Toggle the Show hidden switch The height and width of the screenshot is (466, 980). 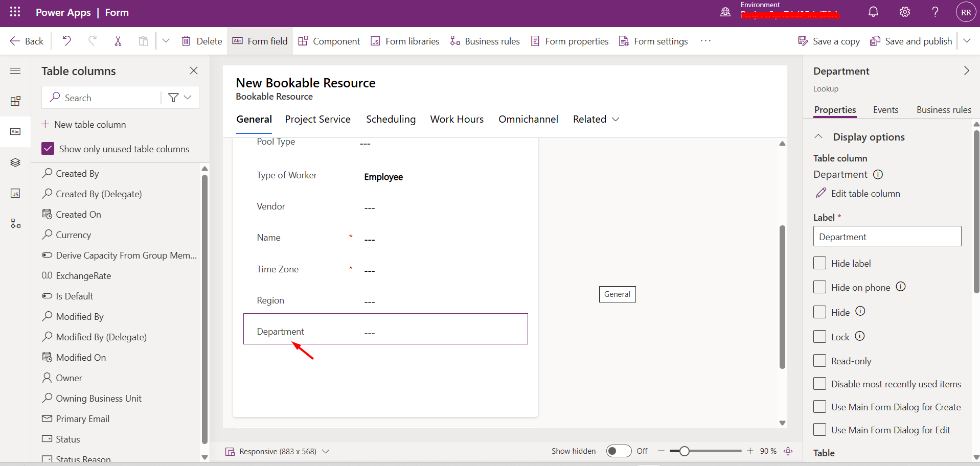click(x=619, y=451)
